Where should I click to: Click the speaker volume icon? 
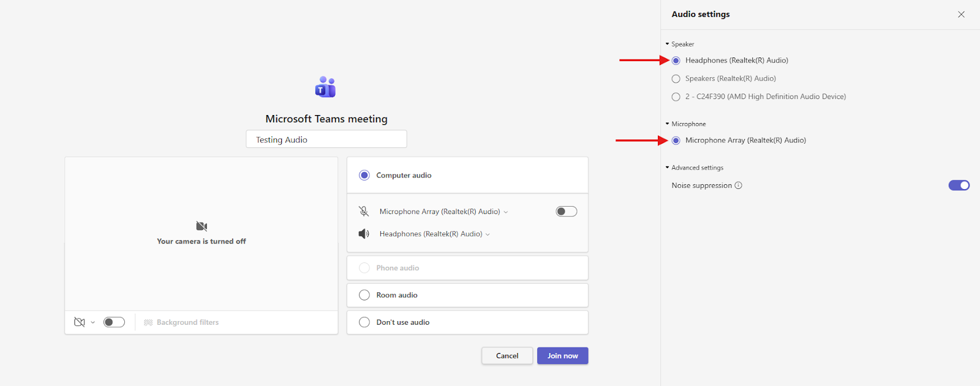coord(364,234)
